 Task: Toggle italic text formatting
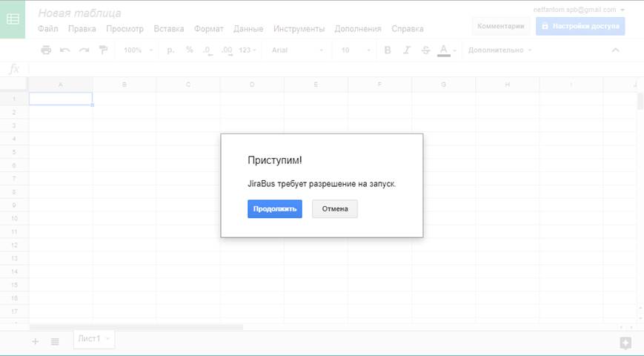pos(406,50)
